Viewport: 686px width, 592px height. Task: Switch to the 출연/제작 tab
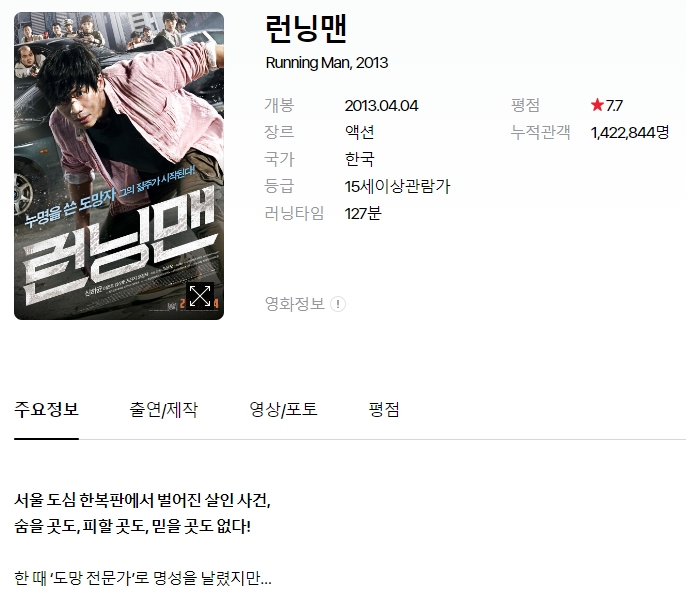coord(164,410)
